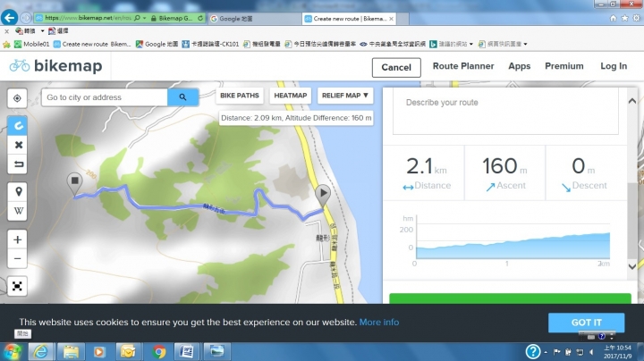
Task: Open file explorer from taskbar
Action: (x=71, y=351)
